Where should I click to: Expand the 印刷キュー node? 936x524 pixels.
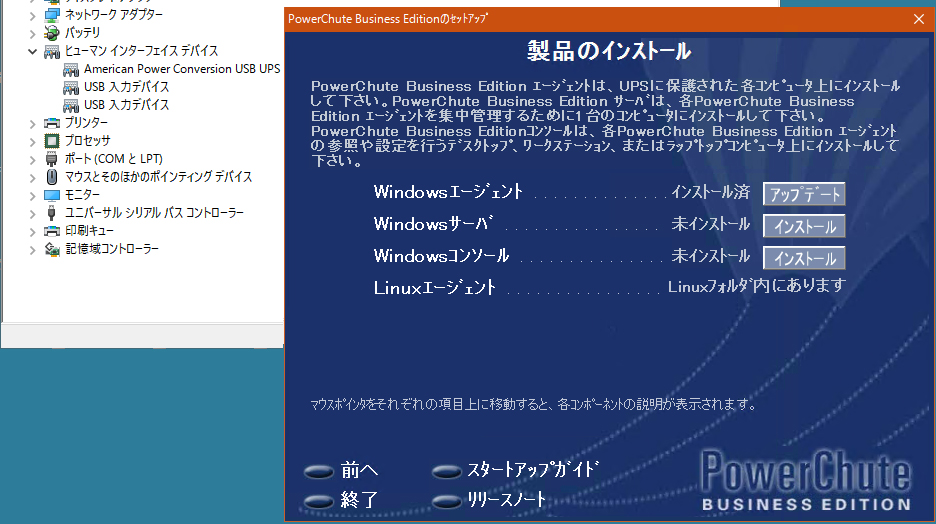(x=33, y=232)
